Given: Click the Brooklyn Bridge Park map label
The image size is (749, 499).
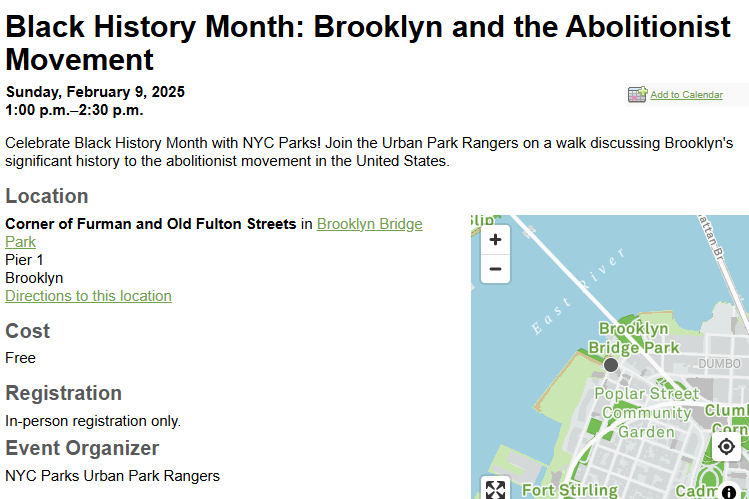Looking at the screenshot, I should 633,338.
